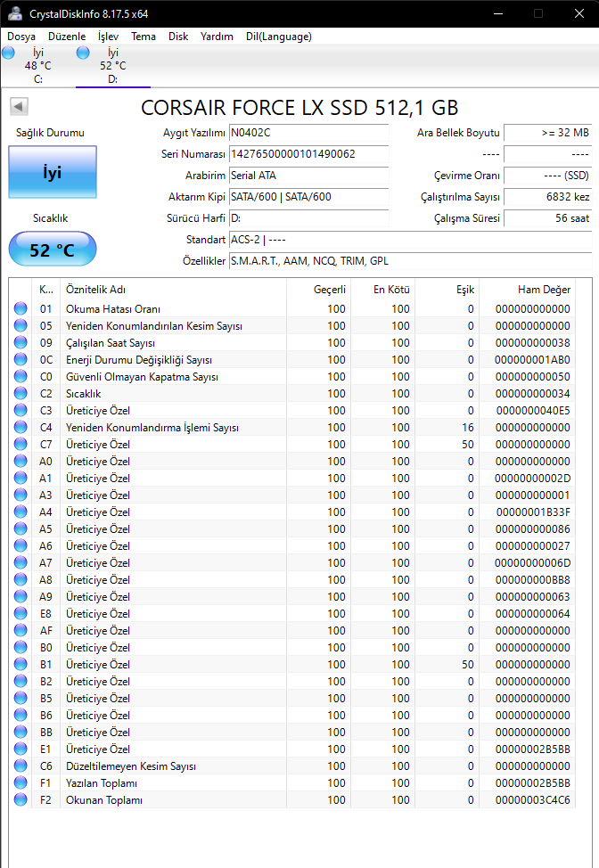Click status orb for attribute A3
This screenshot has width=599, height=868.
pos(21,495)
